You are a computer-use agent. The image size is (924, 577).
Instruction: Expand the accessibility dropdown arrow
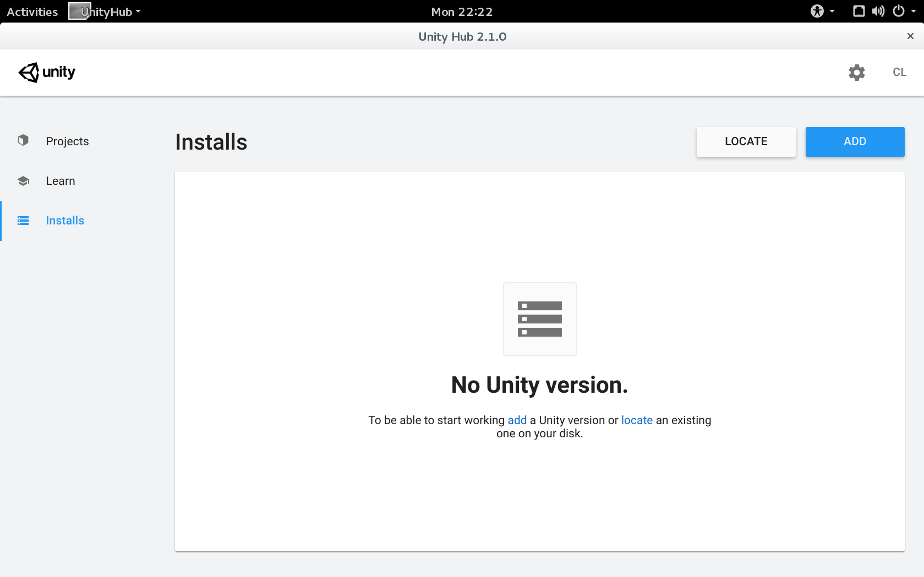click(832, 11)
